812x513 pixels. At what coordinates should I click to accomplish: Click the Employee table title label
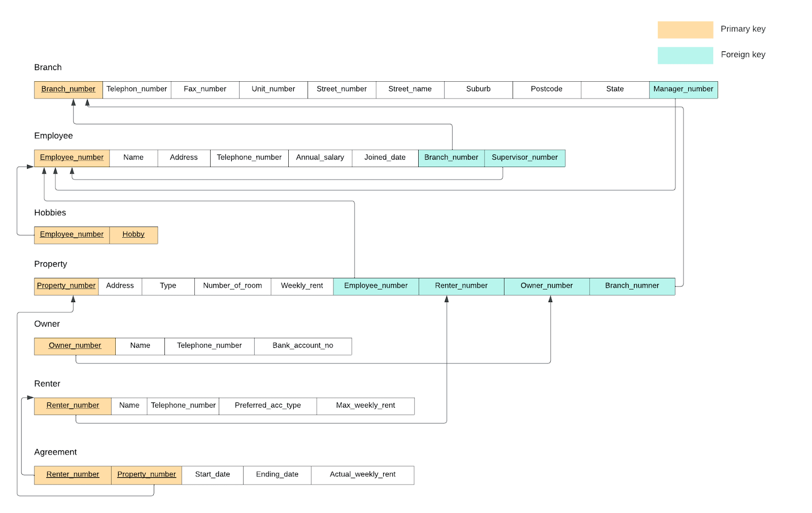point(53,136)
